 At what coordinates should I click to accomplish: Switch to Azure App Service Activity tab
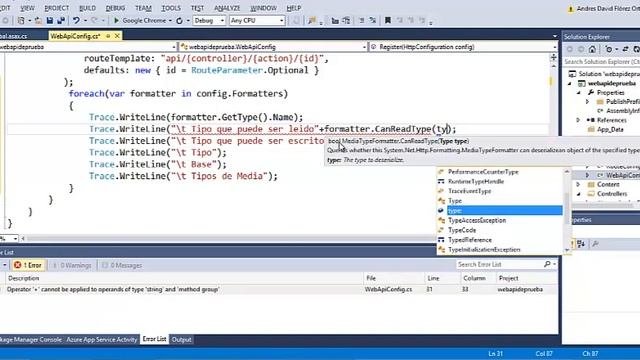coord(102,340)
